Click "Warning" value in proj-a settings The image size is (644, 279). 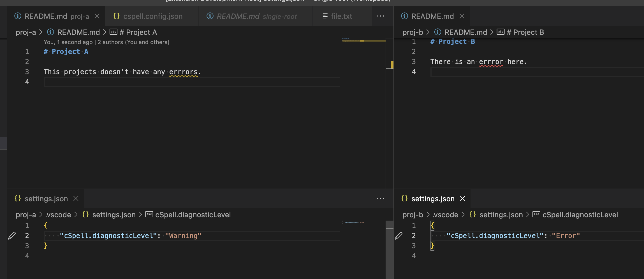(183, 236)
